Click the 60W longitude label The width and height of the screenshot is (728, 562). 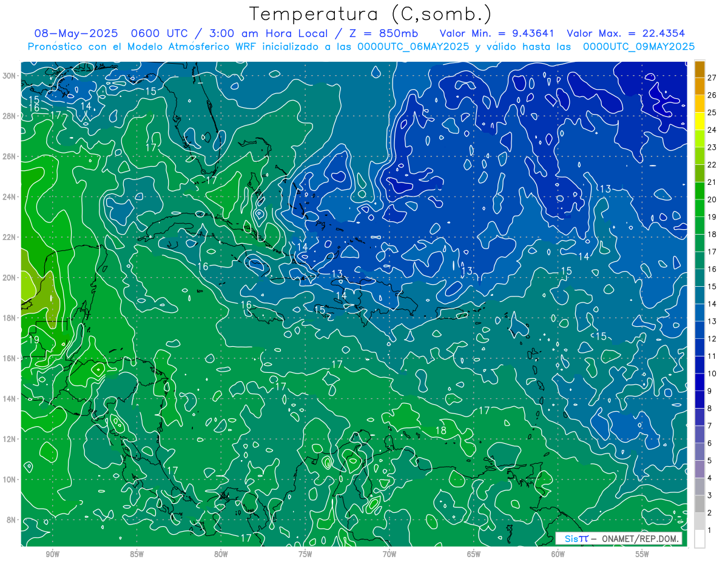(x=559, y=554)
